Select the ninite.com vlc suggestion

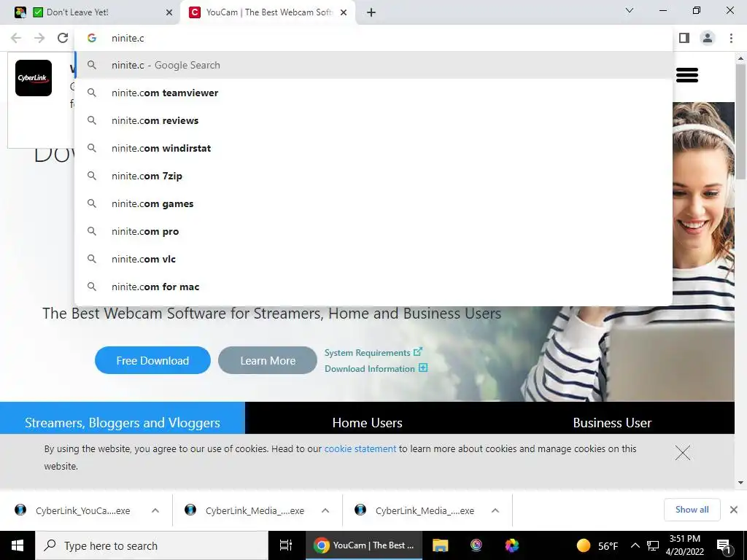[373, 259]
